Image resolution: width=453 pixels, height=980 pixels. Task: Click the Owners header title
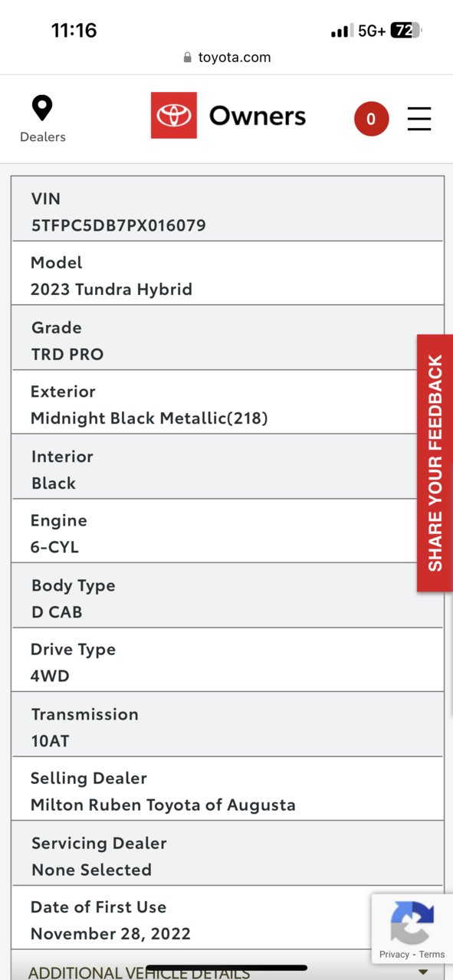(258, 116)
